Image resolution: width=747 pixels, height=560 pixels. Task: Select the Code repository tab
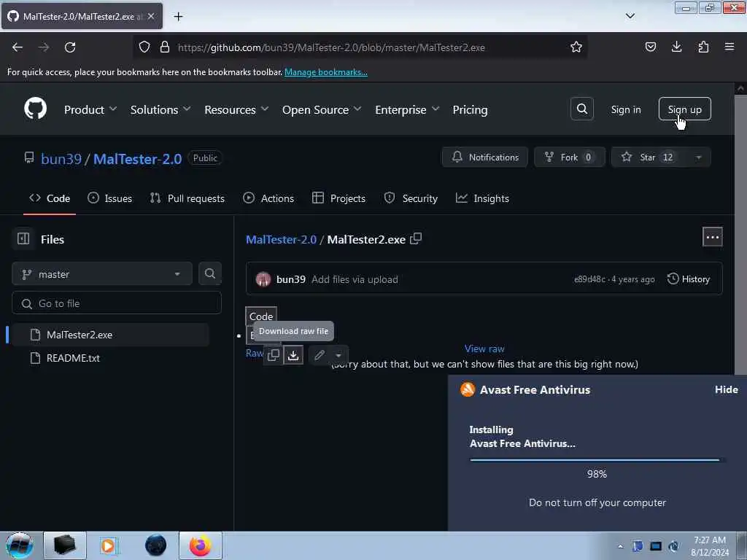[x=50, y=198]
